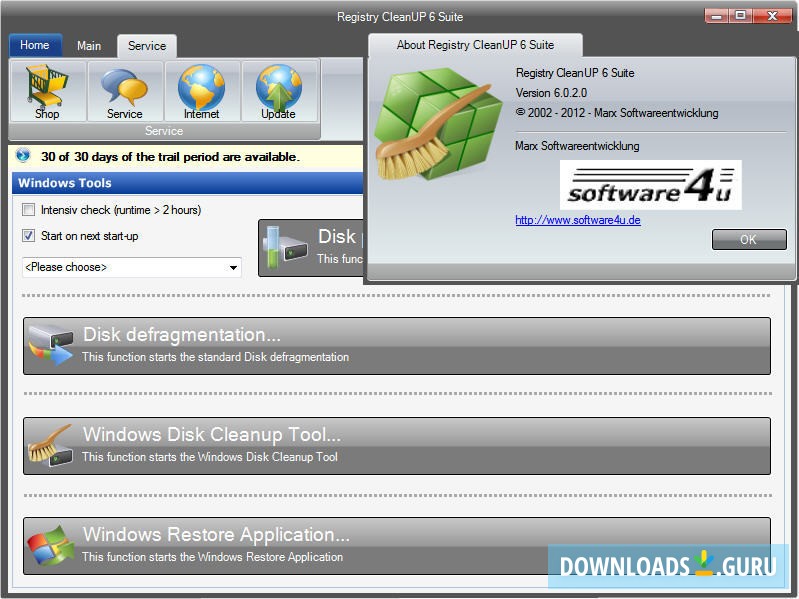This screenshot has height=599, width=799.
Task: Launch the Internet globe icon
Action: [202, 91]
